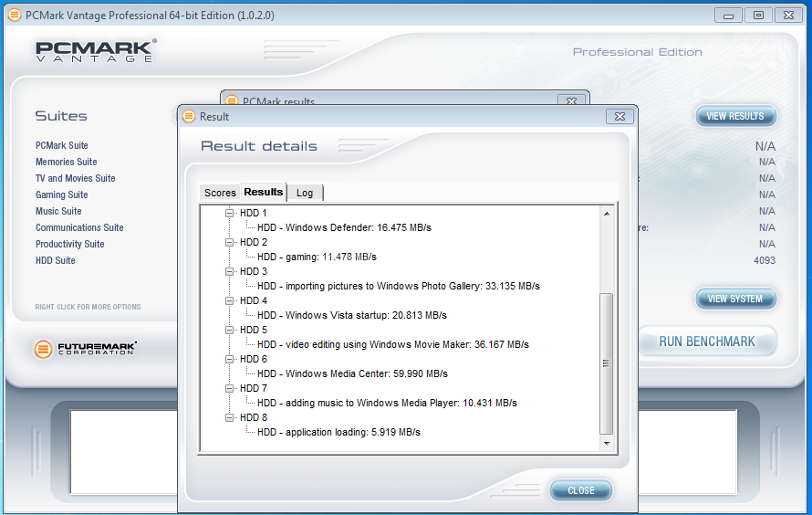Collapse the HDD 5 tree node
Viewport: 812px width, 515px height.
(229, 330)
